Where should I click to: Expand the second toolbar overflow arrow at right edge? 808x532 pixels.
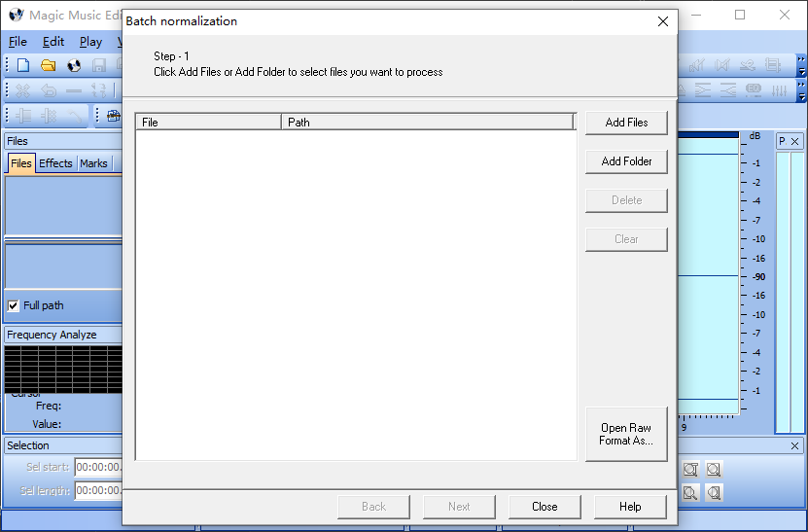click(801, 90)
